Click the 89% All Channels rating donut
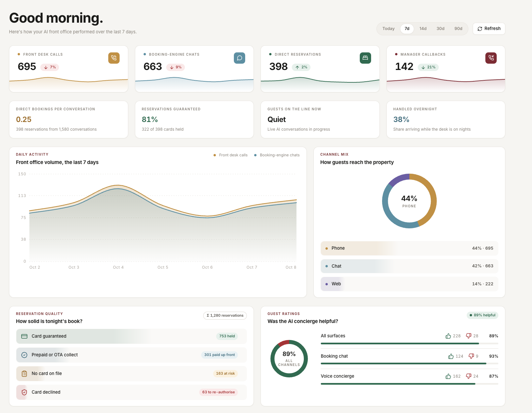The width and height of the screenshot is (532, 413). (x=289, y=359)
